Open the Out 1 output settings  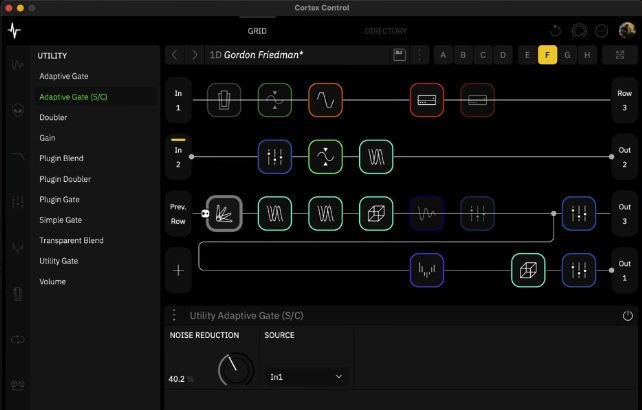coord(624,270)
